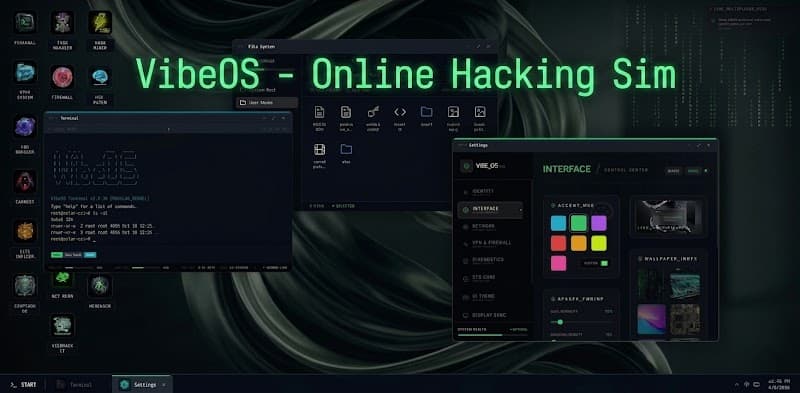Open the key credentials file in File System

pos(373,112)
